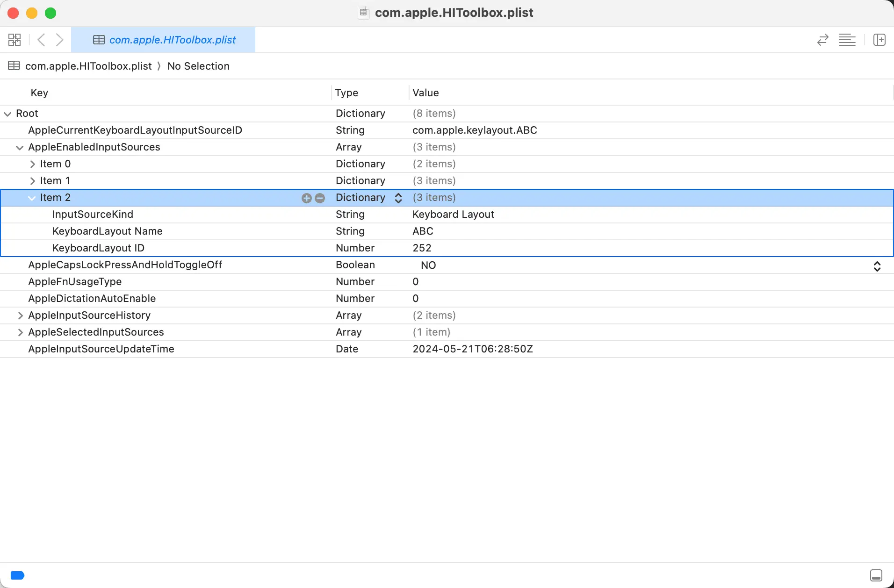Image resolution: width=894 pixels, height=588 pixels.
Task: Open the editor options lines icon
Action: point(847,40)
